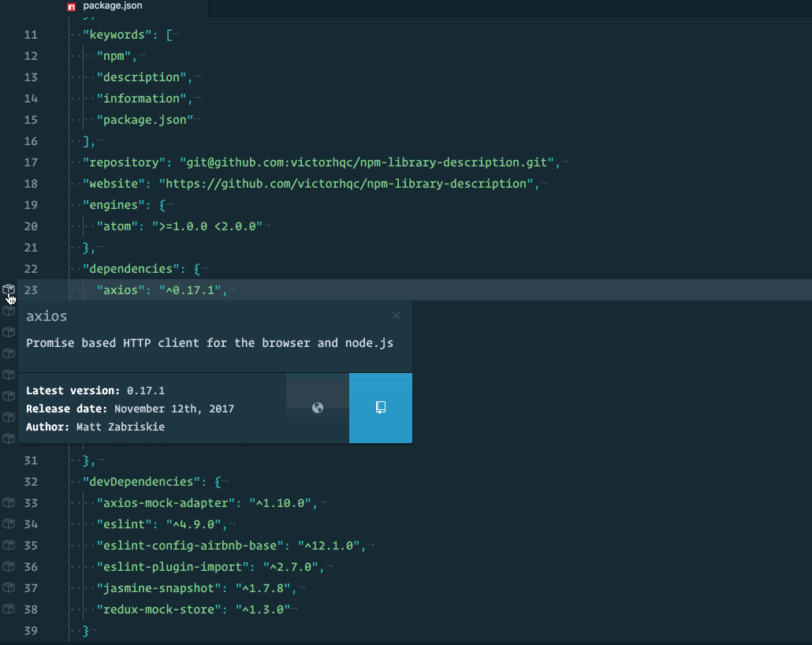Click the "devDependencies" key on line 32

(145, 481)
